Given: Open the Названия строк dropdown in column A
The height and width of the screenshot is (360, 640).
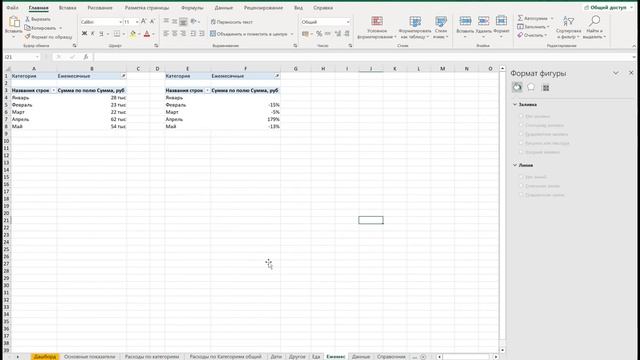Looking at the screenshot, I should (x=53, y=90).
